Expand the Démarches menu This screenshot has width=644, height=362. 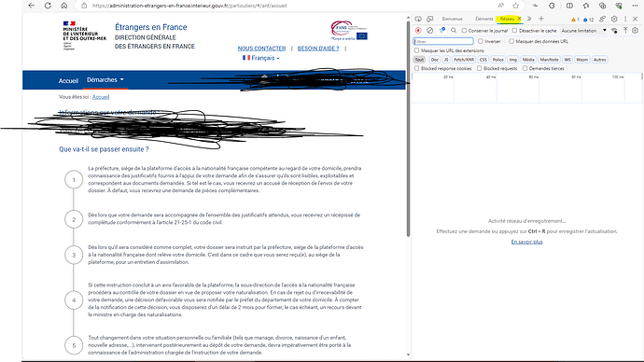(105, 79)
